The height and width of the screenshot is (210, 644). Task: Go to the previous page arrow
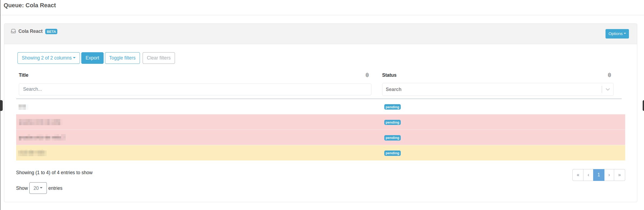coord(588,175)
